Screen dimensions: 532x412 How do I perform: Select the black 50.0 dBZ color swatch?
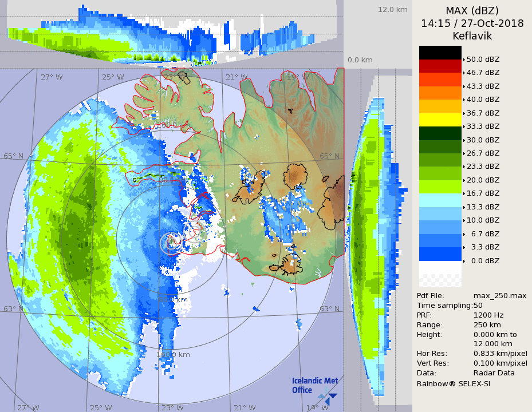[440, 53]
